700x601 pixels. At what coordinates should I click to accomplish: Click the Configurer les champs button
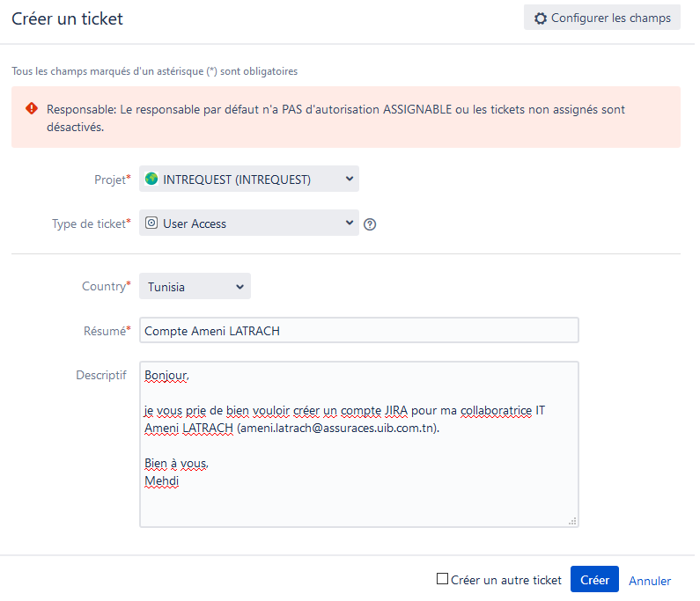pos(601,18)
